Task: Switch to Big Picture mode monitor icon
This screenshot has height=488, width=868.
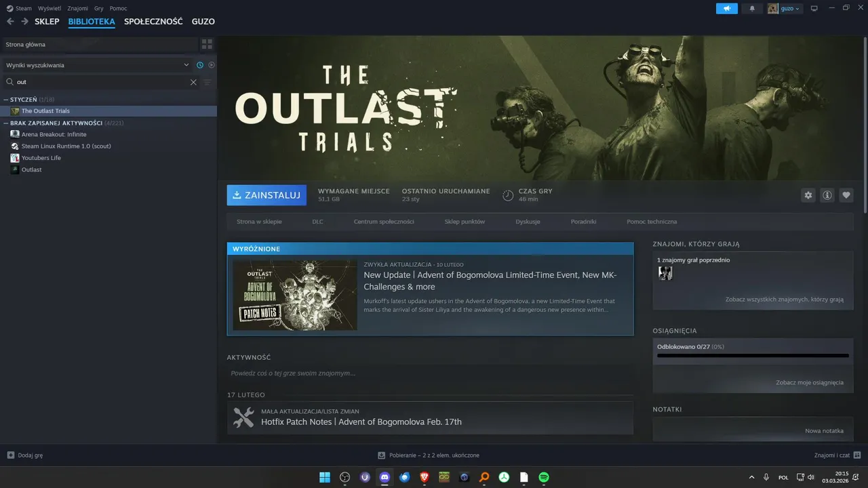Action: point(814,8)
